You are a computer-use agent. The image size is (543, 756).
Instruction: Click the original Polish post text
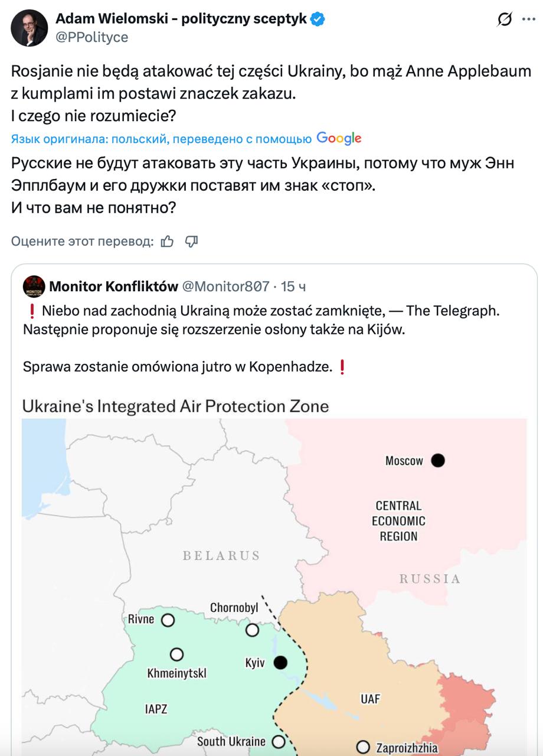click(271, 93)
